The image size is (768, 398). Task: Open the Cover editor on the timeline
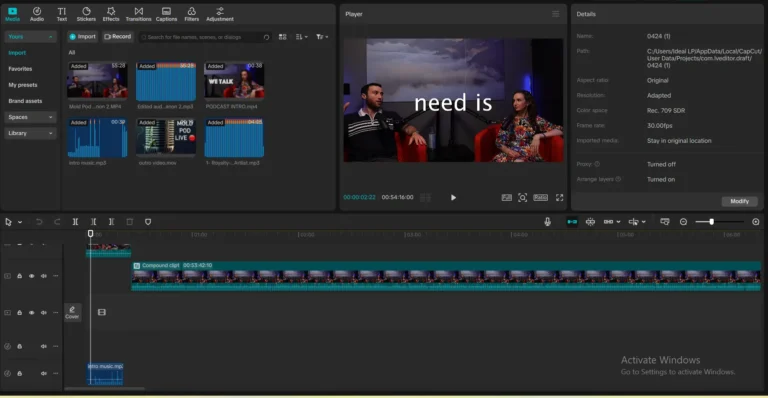[x=72, y=312]
